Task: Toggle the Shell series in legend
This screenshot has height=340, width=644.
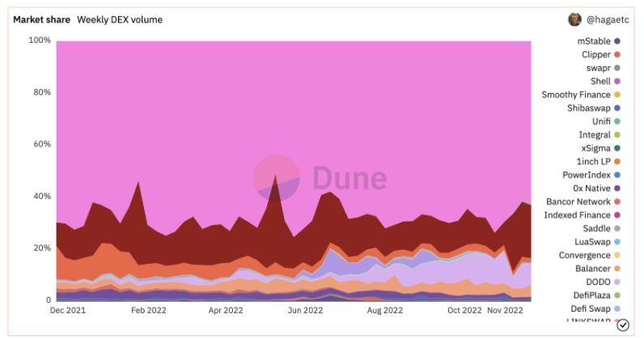Action: point(605,82)
